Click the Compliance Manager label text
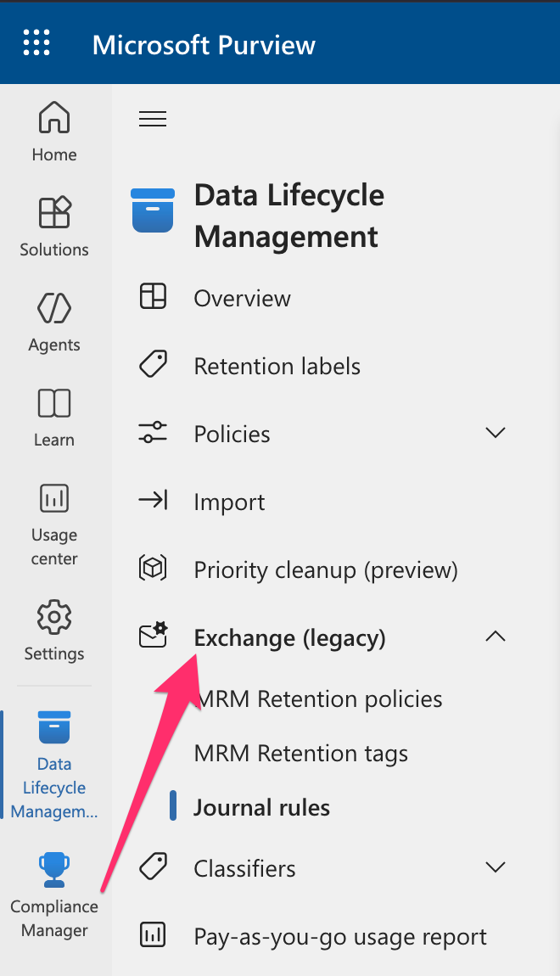The height and width of the screenshot is (976, 560). (x=54, y=918)
